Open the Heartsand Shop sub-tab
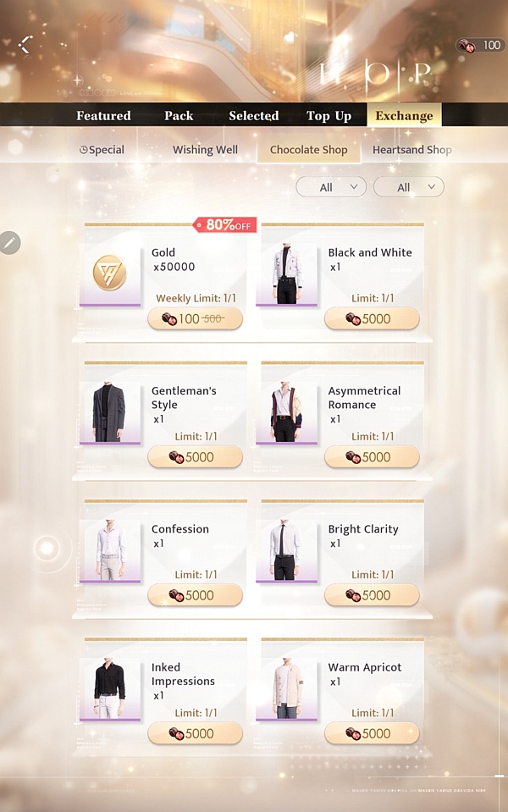Screen dimensions: 508x812 click(x=412, y=150)
